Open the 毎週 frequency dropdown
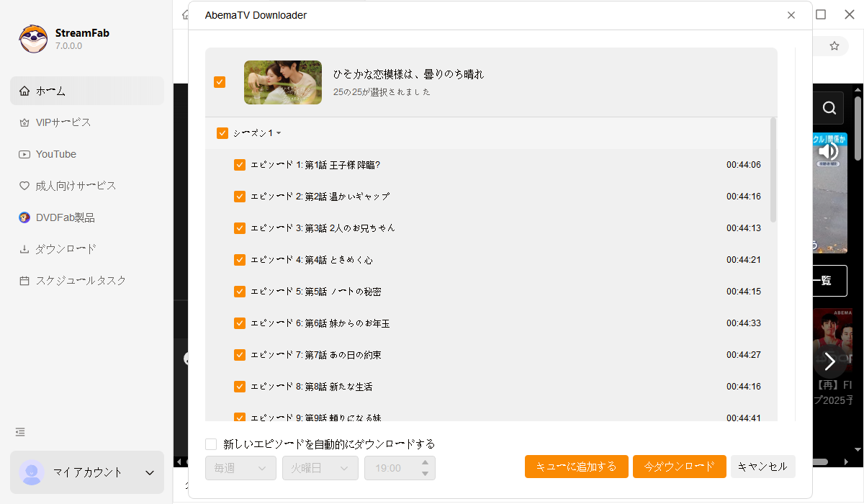The image size is (864, 504). pyautogui.click(x=240, y=468)
